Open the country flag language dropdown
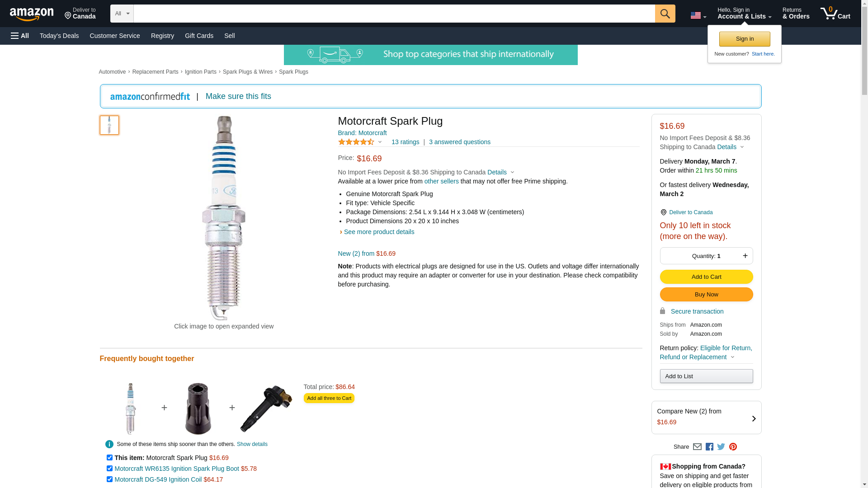Image resolution: width=868 pixels, height=488 pixels. (698, 16)
